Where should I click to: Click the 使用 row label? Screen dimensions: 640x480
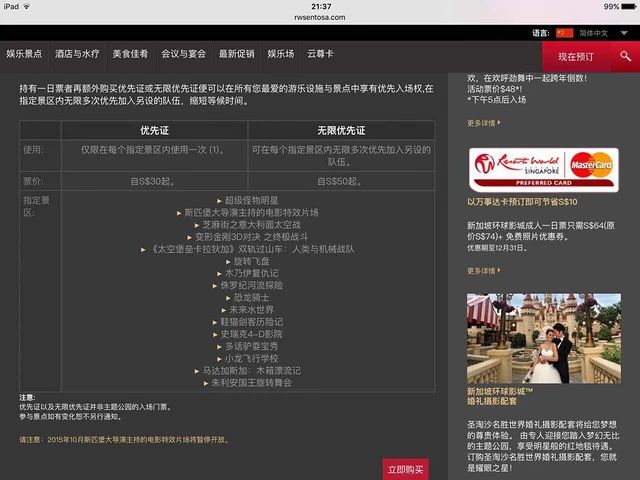[x=33, y=150]
